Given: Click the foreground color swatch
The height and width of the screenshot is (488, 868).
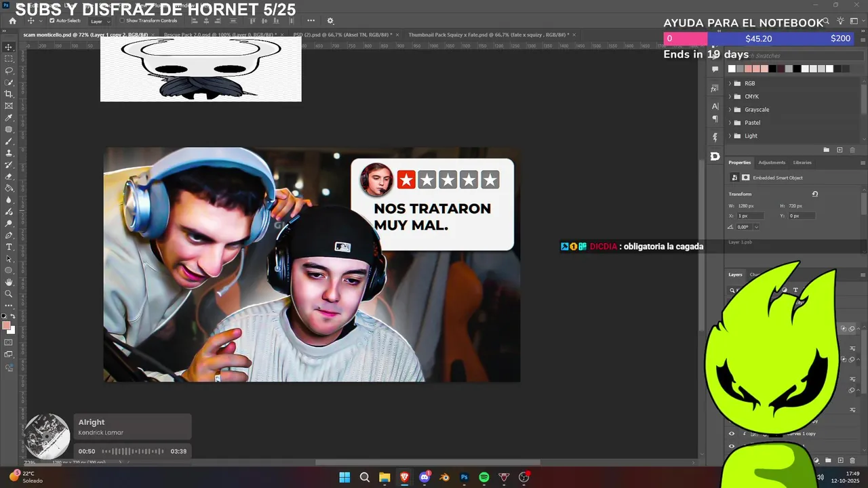Looking at the screenshot, I should [6, 326].
